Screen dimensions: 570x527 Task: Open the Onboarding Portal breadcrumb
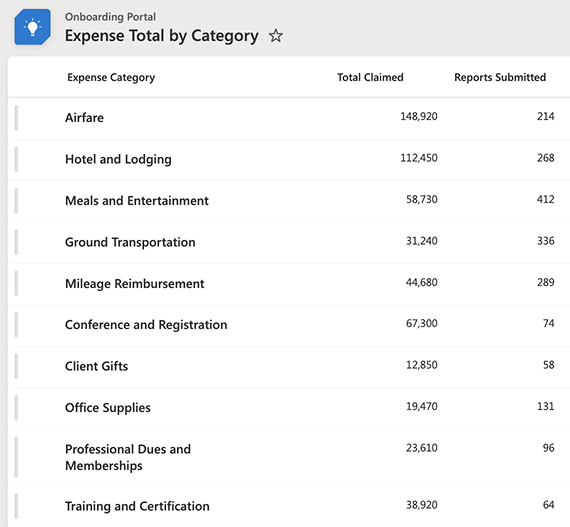110,17
